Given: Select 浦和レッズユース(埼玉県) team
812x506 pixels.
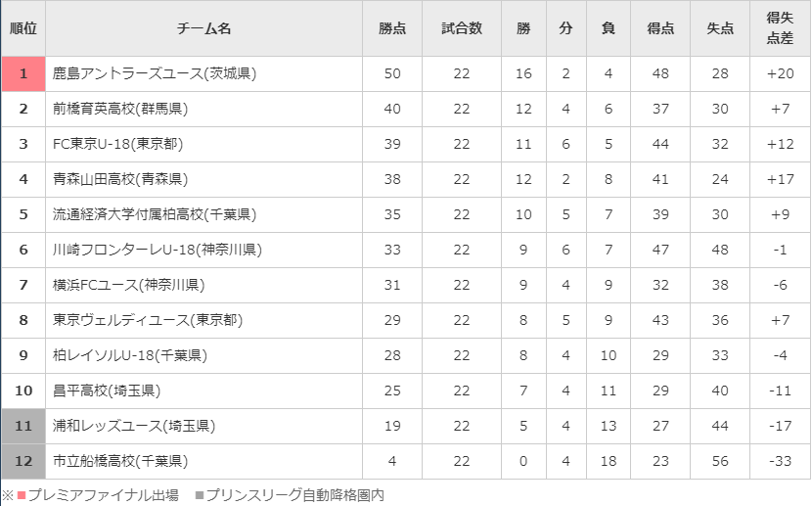Looking at the screenshot, I should pos(134,426).
